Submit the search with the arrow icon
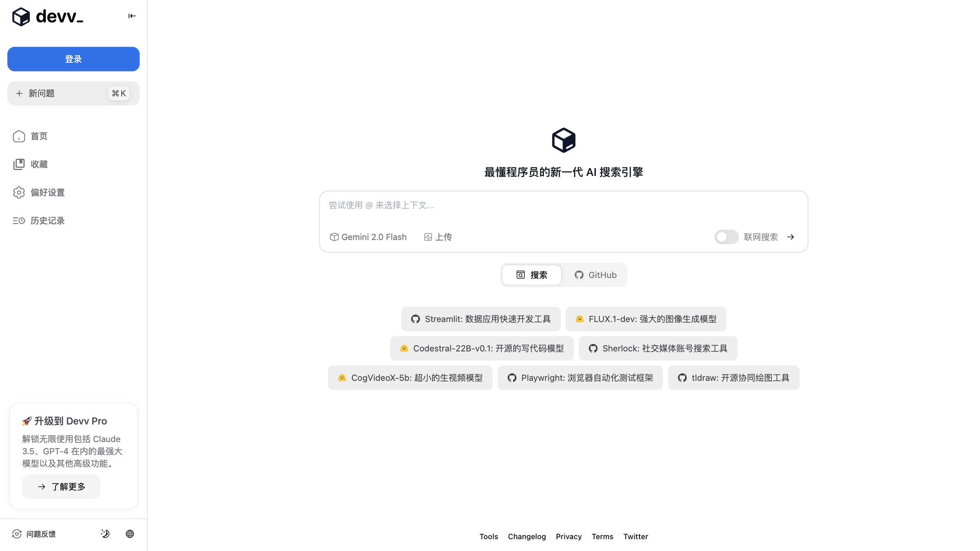This screenshot has height=551, width=980. [791, 237]
